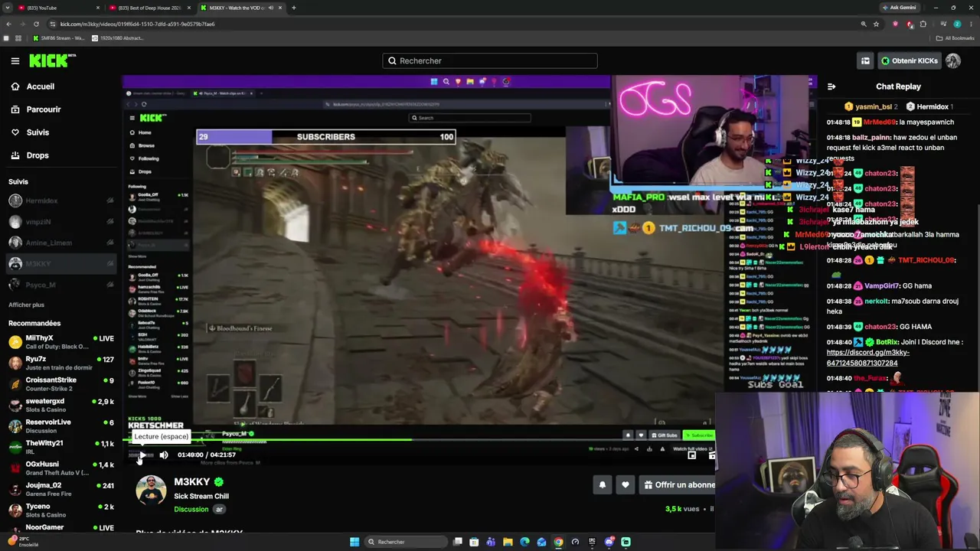Open the M3KKY channel name link
The image size is (980, 551).
192,482
